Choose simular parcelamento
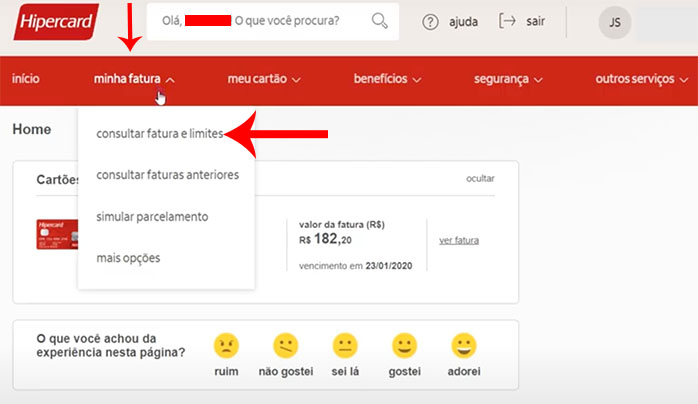Screen dimensions: 698x404 pos(152,217)
